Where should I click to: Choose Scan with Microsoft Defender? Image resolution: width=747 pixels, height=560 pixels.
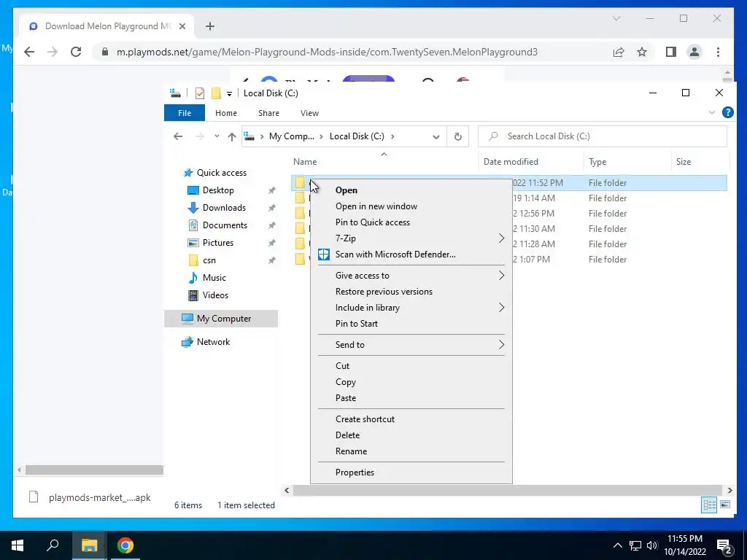pyautogui.click(x=395, y=254)
